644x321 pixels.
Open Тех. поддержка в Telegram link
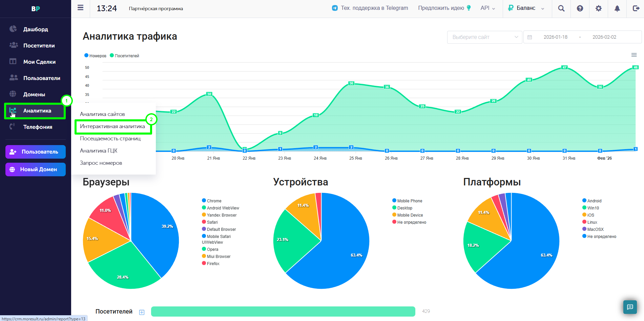[x=370, y=8]
